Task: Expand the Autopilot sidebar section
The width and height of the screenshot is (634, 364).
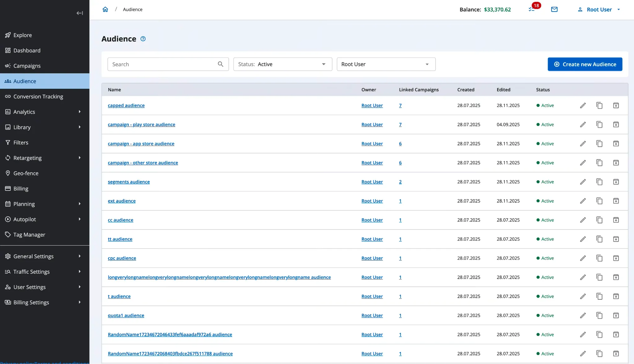Action: point(45,219)
